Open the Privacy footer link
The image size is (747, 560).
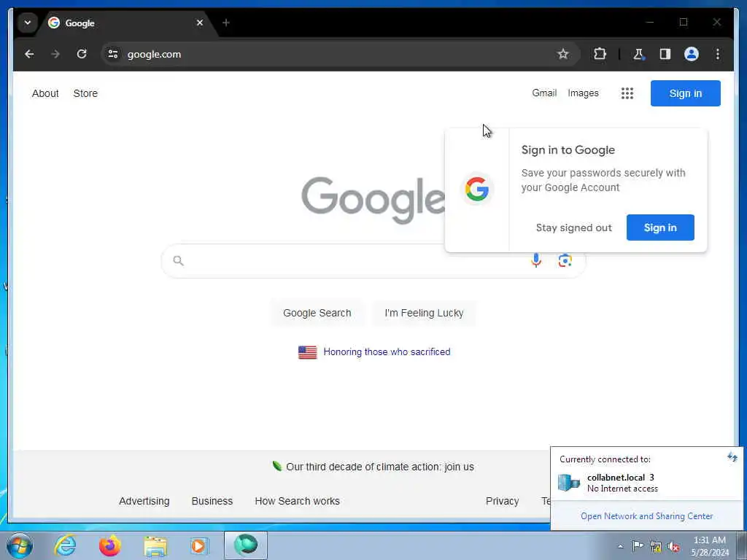[502, 501]
